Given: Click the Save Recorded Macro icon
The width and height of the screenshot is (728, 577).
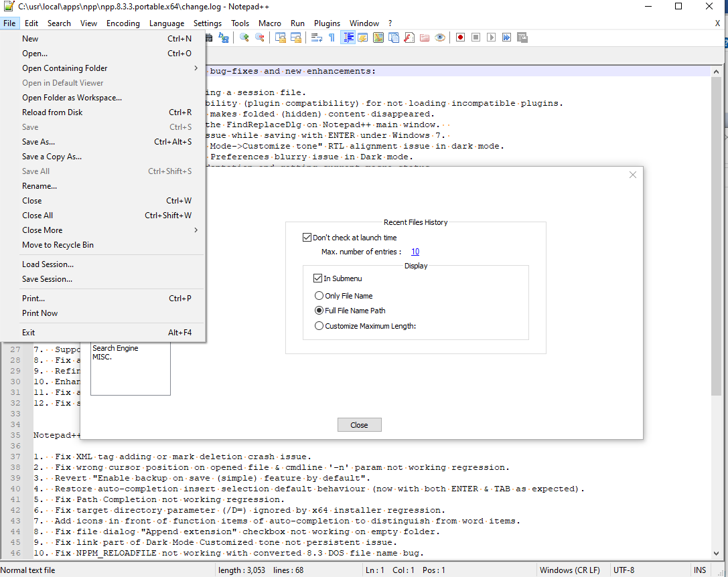Looking at the screenshot, I should (522, 37).
